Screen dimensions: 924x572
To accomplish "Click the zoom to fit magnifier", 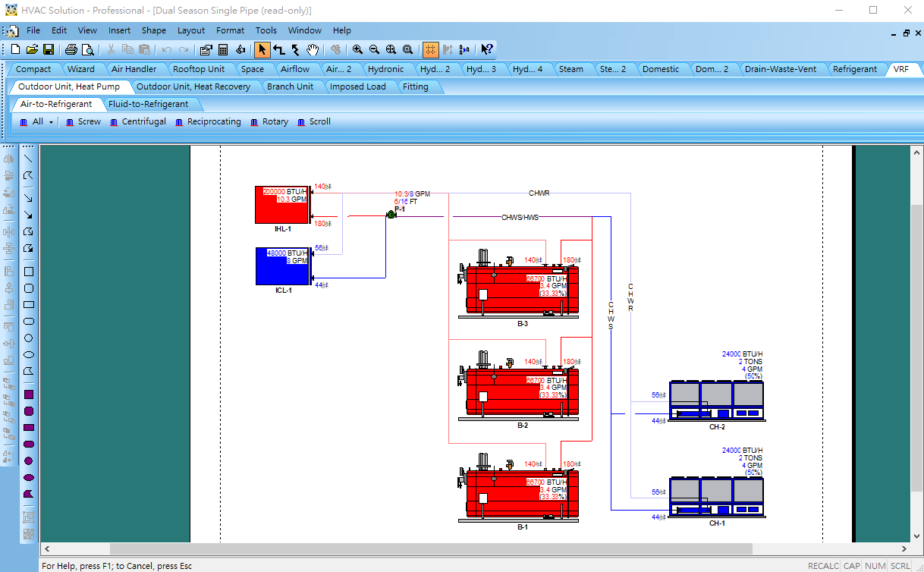I will [x=391, y=49].
